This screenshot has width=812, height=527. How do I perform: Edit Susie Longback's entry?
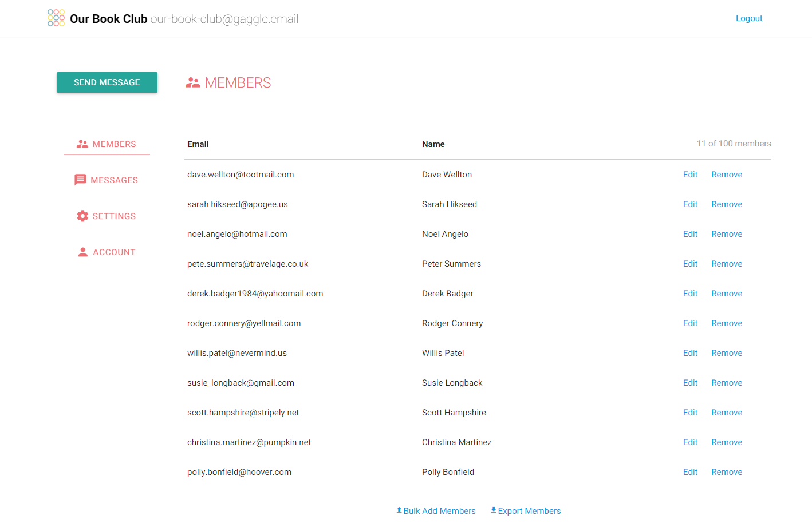point(690,383)
